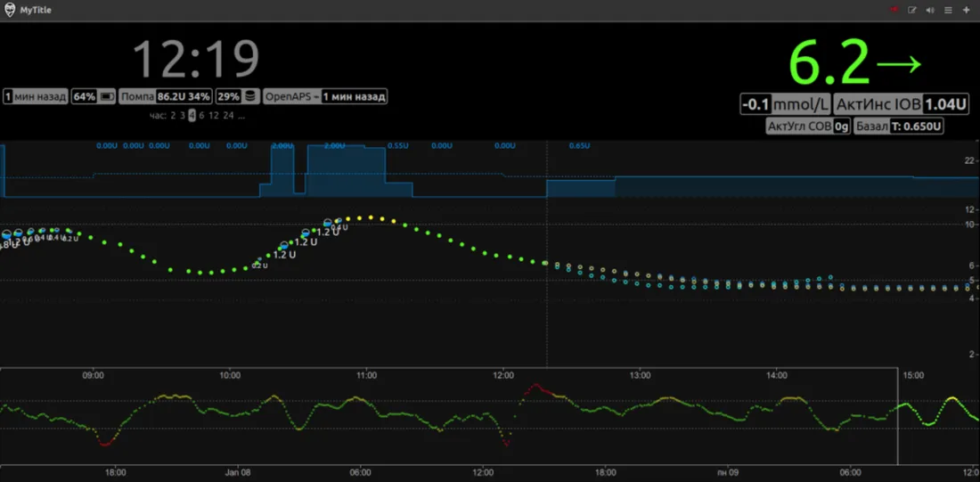Image resolution: width=980 pixels, height=482 pixels.
Task: Expand more time ranges with the ellipsis
Action: [241, 116]
